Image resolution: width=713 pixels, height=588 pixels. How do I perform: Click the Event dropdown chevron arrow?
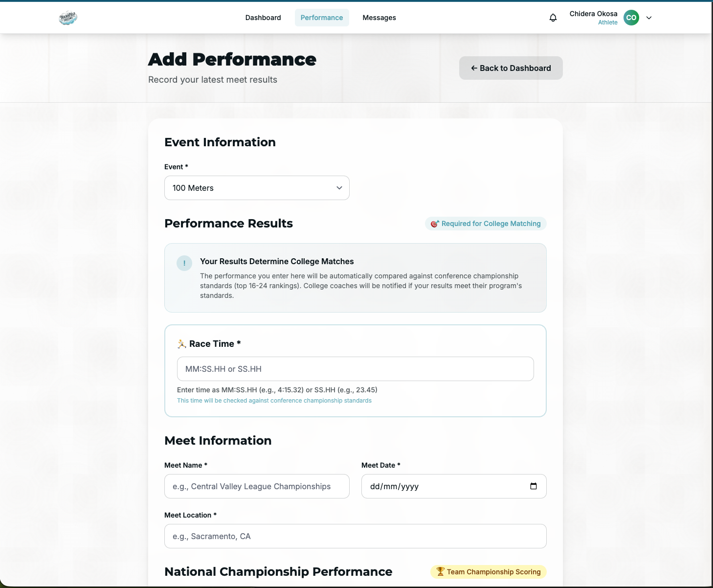pos(339,188)
